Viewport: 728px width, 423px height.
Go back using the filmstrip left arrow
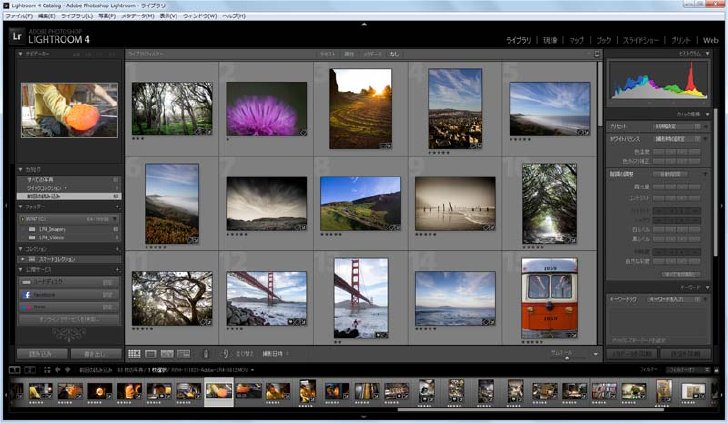click(x=58, y=370)
